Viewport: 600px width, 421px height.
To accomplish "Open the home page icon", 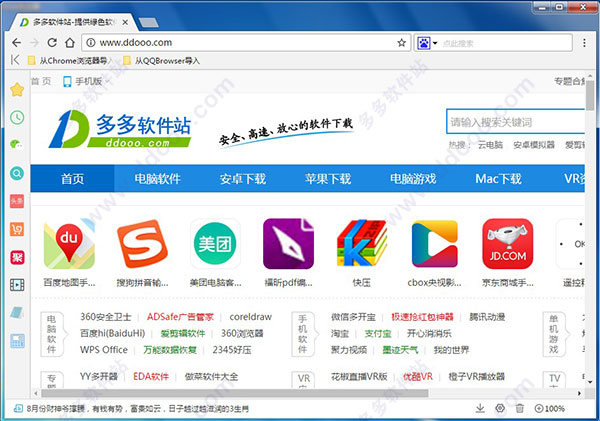I will pyautogui.click(x=70, y=42).
